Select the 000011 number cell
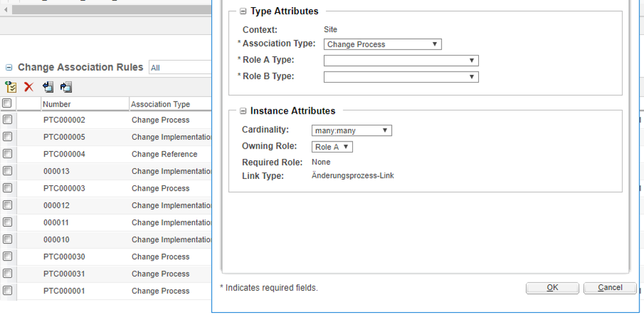Viewport: 644px width, 325px height. click(56, 222)
